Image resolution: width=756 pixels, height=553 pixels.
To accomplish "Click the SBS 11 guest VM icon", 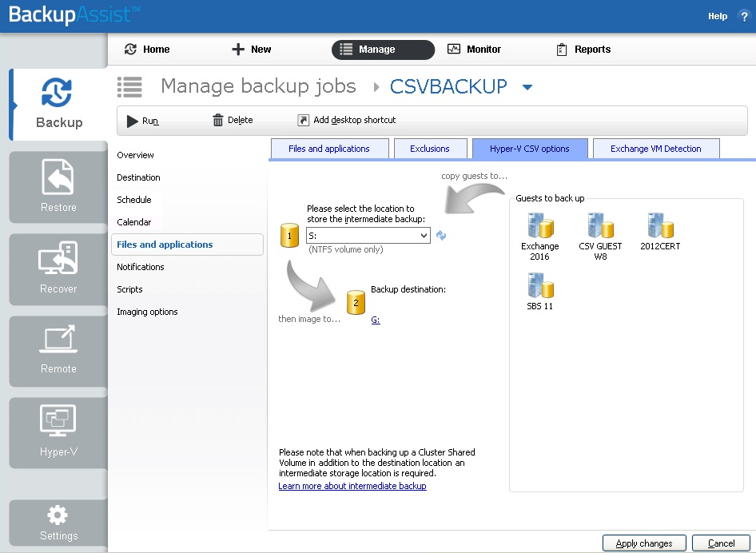I will click(x=540, y=285).
